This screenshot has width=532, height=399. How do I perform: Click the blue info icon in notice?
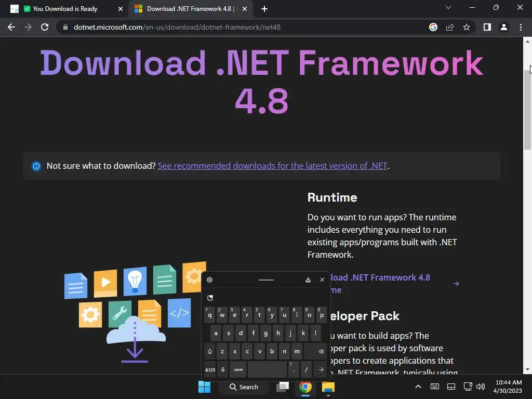[x=36, y=166]
